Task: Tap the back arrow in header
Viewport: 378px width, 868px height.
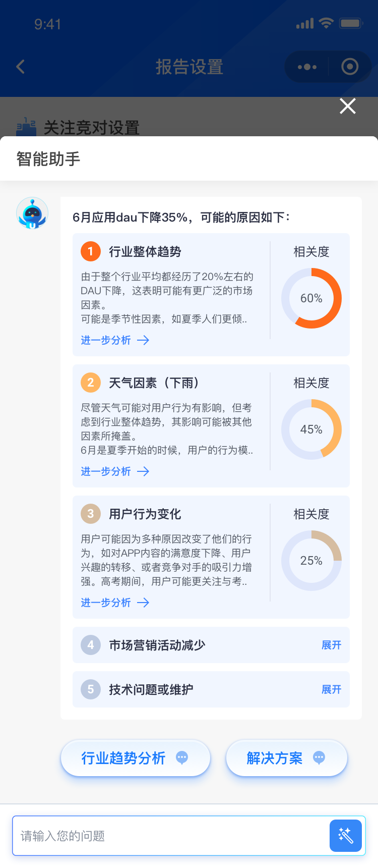Action: (21, 67)
